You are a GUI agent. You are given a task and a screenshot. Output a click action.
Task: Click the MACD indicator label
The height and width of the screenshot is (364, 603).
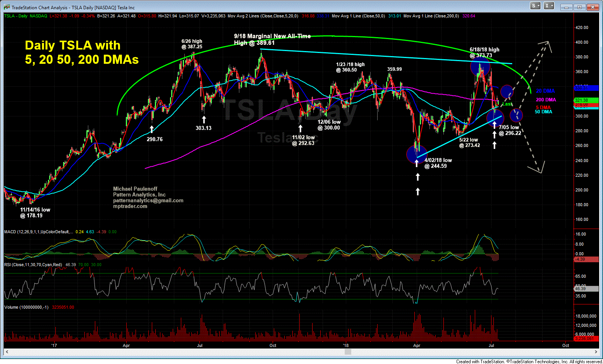[x=38, y=232]
